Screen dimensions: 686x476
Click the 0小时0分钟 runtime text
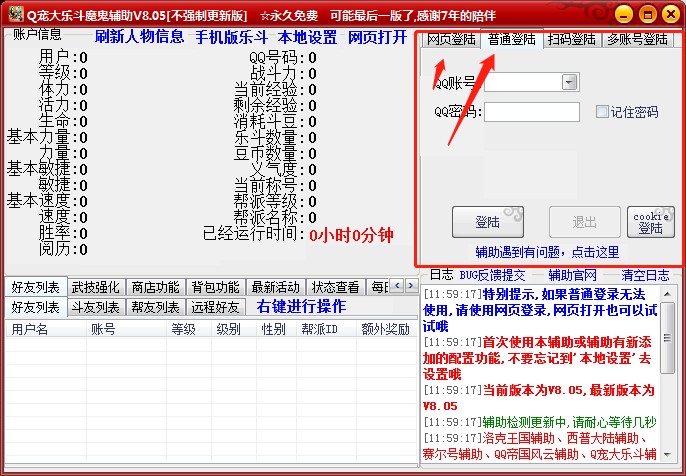pyautogui.click(x=351, y=235)
